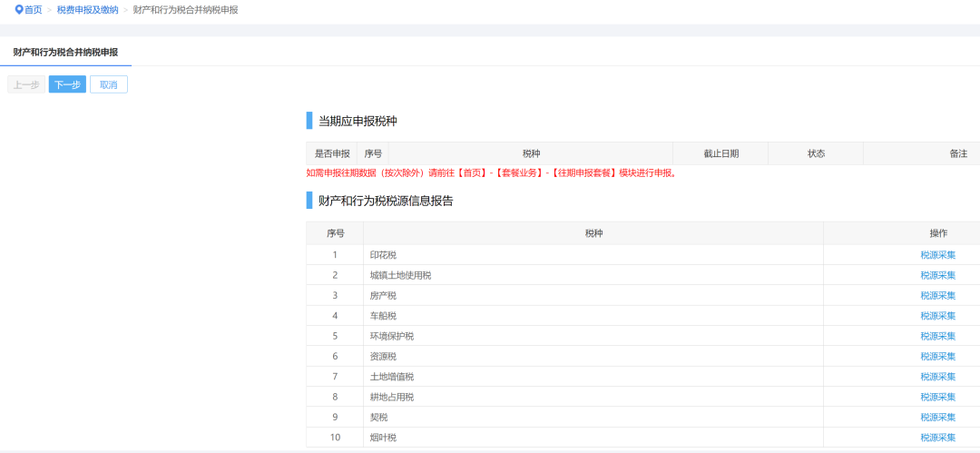
Task: Open 税费申报及缴纳 breadcrumb link
Action: coord(87,10)
